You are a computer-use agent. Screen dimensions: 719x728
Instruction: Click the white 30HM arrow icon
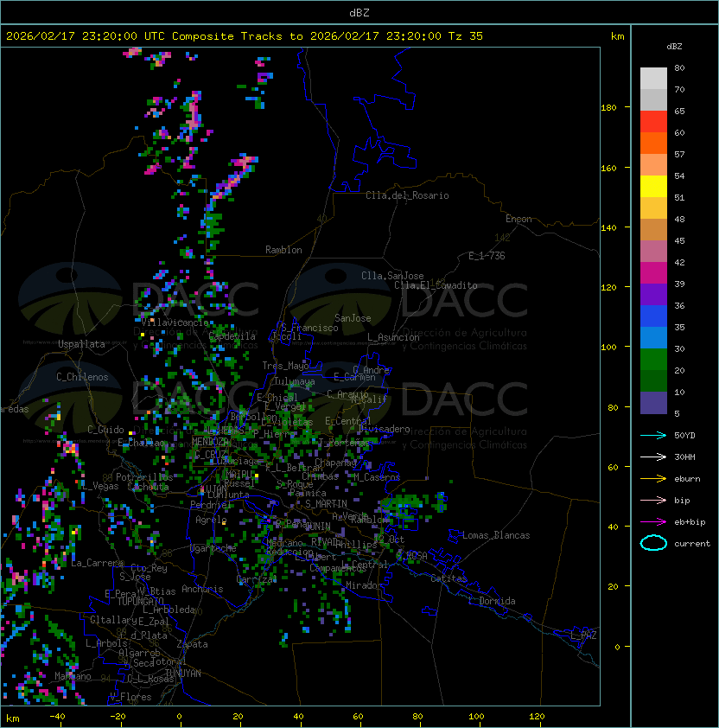pos(653,457)
